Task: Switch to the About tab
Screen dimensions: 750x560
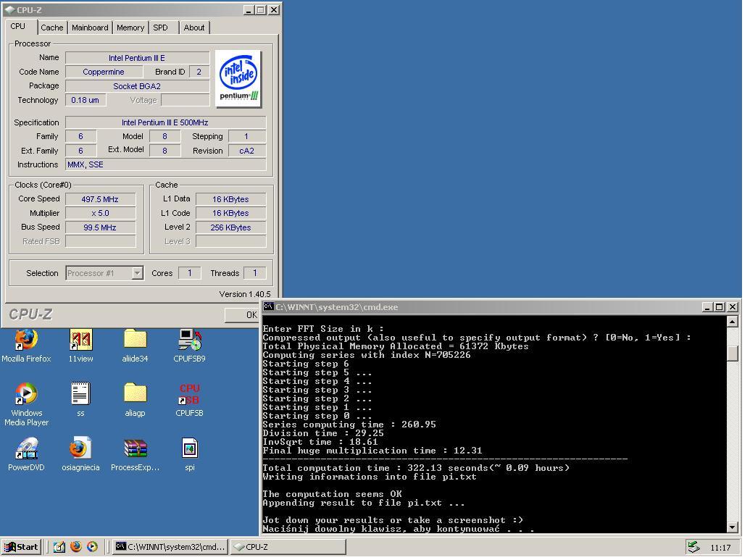Action: pyautogui.click(x=194, y=28)
